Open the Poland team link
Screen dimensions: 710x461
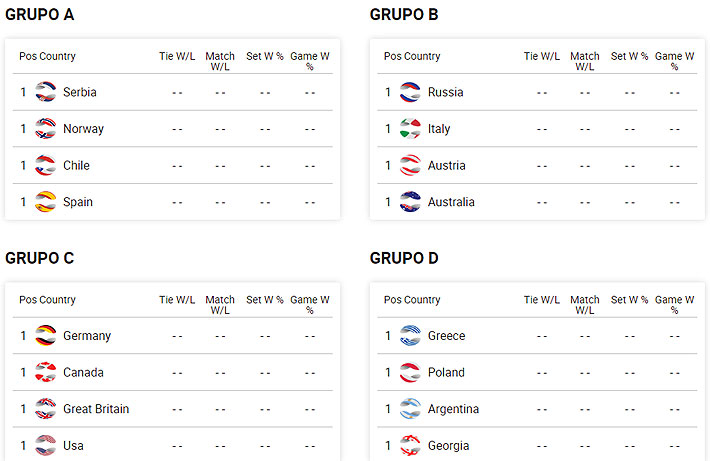(x=446, y=373)
